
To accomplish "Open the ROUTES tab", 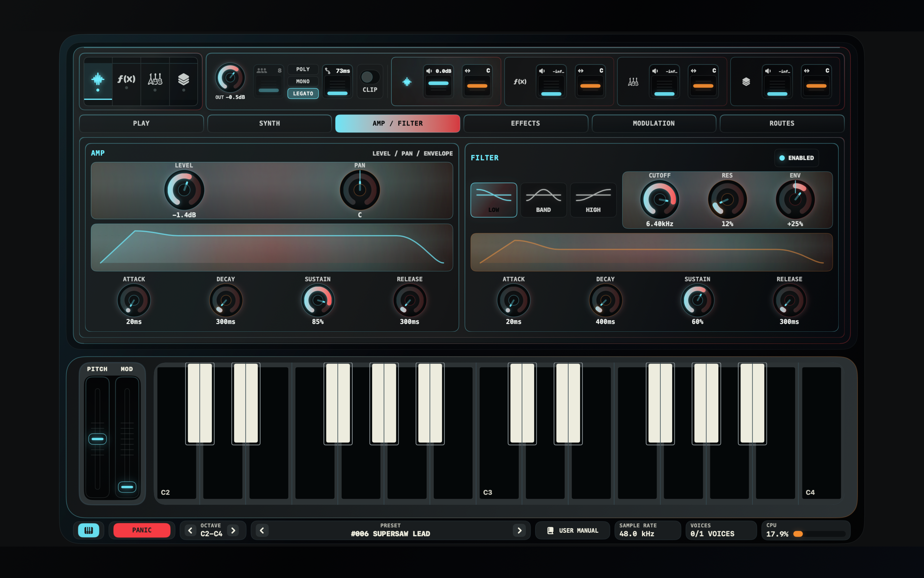I will (782, 124).
